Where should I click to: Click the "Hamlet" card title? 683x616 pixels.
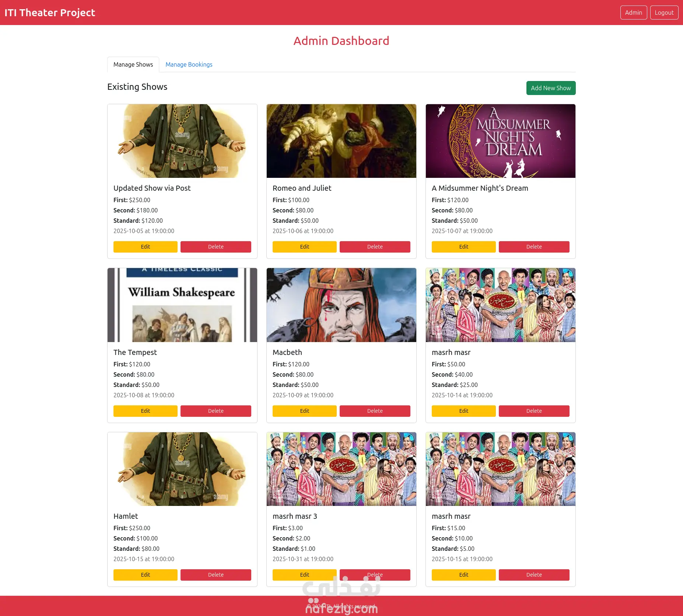click(126, 516)
